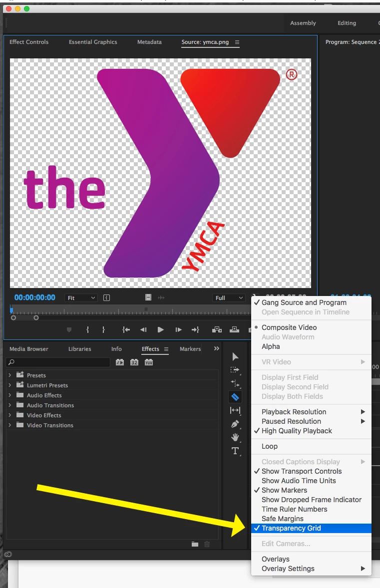The width and height of the screenshot is (380, 588).
Task: Click Mark In bracket button
Action: (87, 329)
